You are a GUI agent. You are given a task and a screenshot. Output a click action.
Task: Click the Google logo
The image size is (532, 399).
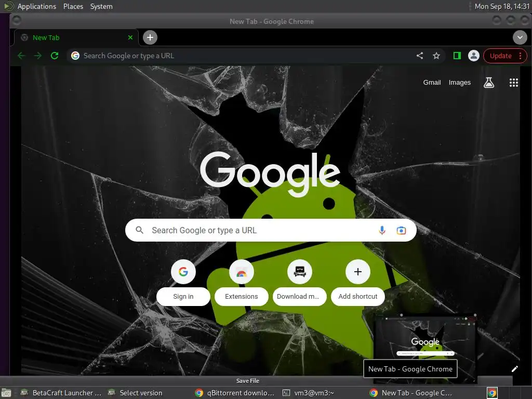(x=270, y=174)
